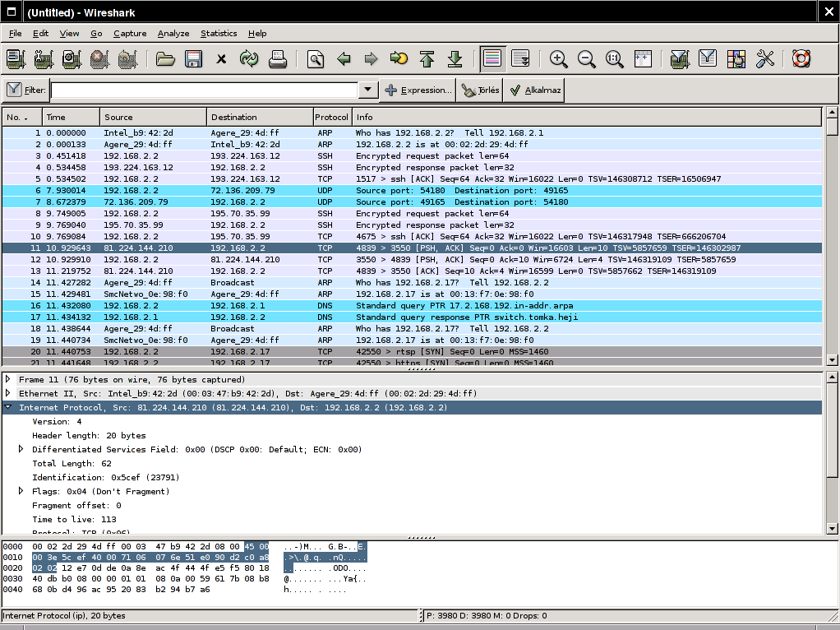The height and width of the screenshot is (630, 840).
Task: Click the Print packets icon
Action: pos(278,59)
